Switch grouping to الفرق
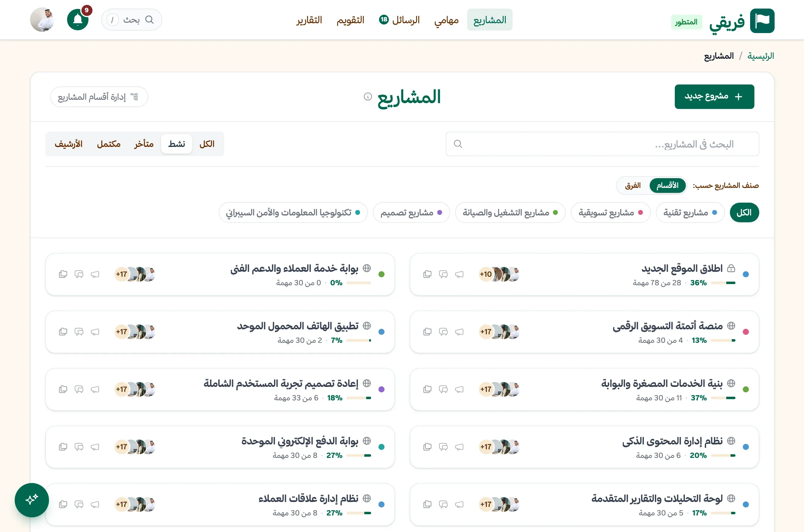The width and height of the screenshot is (804, 532). pos(633,185)
